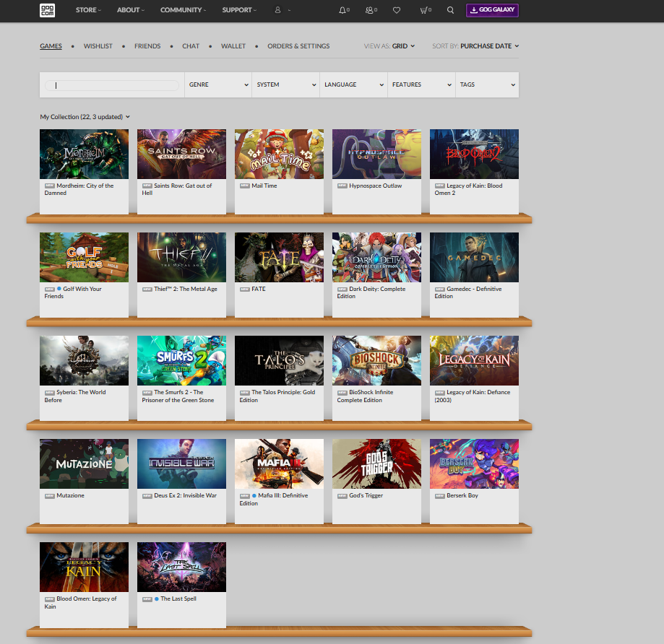Download GOG GALAXY button
Screen dimensions: 664x644
492,10
